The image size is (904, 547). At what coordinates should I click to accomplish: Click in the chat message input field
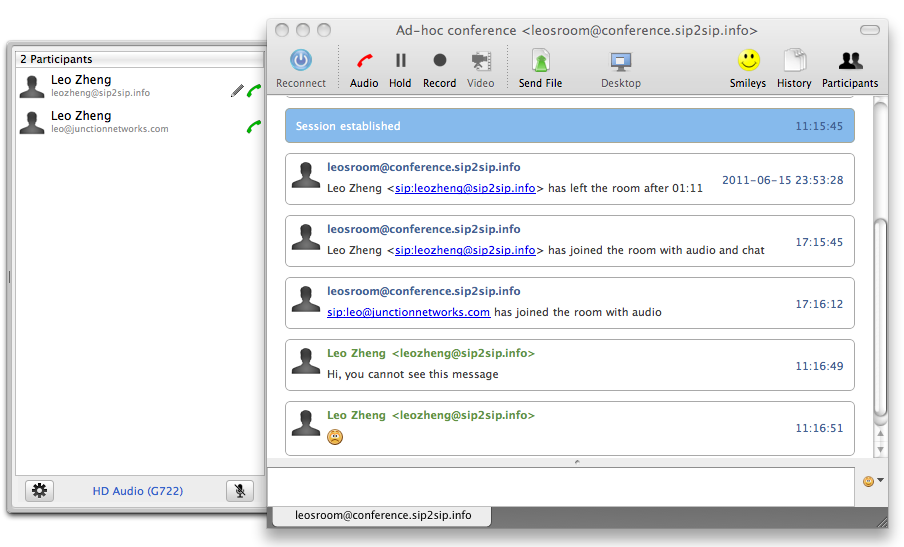[560, 486]
